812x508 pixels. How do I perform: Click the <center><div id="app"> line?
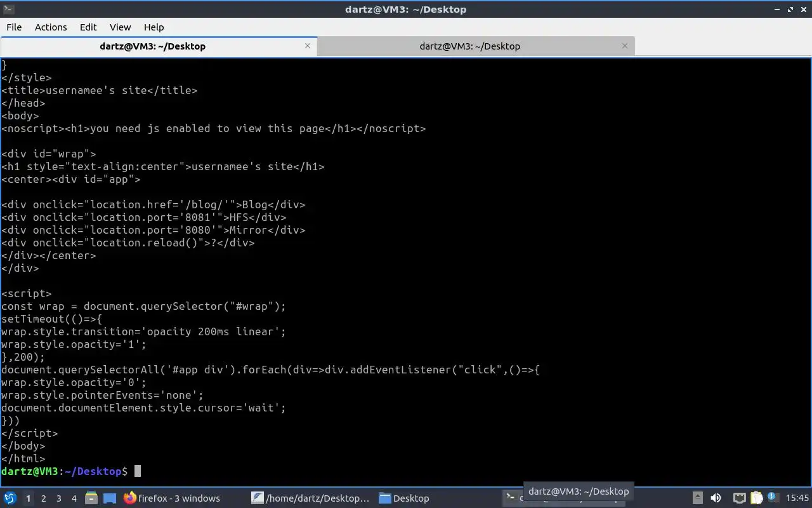tap(71, 179)
